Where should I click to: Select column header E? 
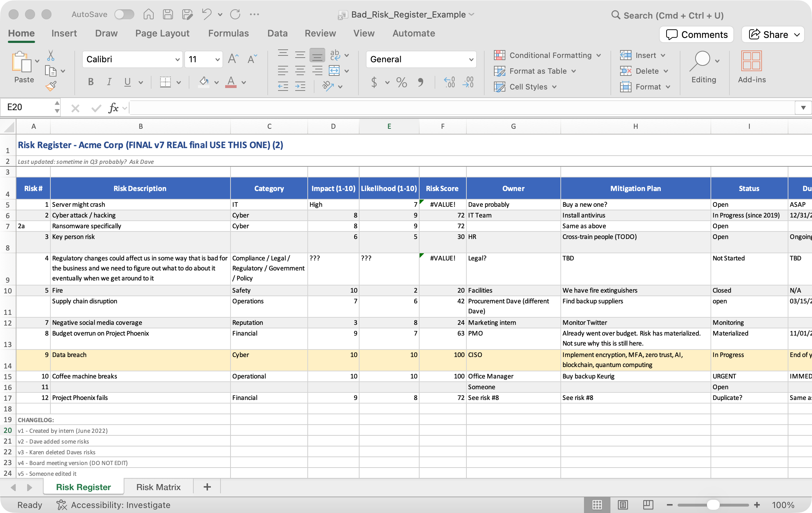389,126
